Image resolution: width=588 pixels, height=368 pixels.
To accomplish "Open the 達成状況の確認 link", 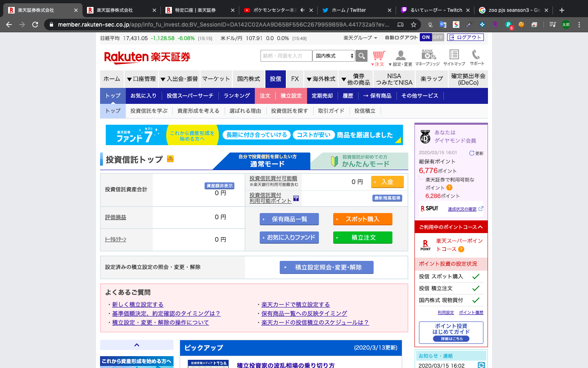I will click(462, 209).
